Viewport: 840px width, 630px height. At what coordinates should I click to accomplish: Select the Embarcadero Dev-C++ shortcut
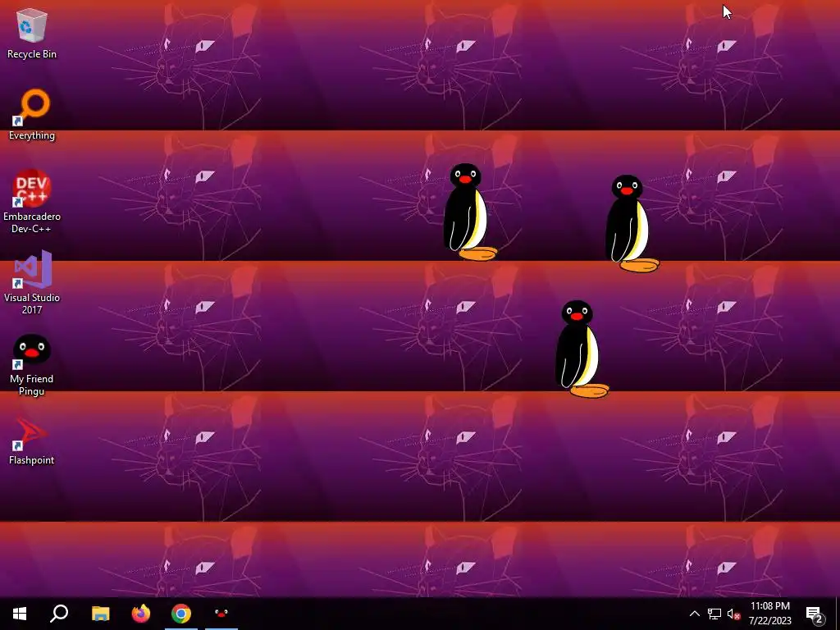point(32,202)
